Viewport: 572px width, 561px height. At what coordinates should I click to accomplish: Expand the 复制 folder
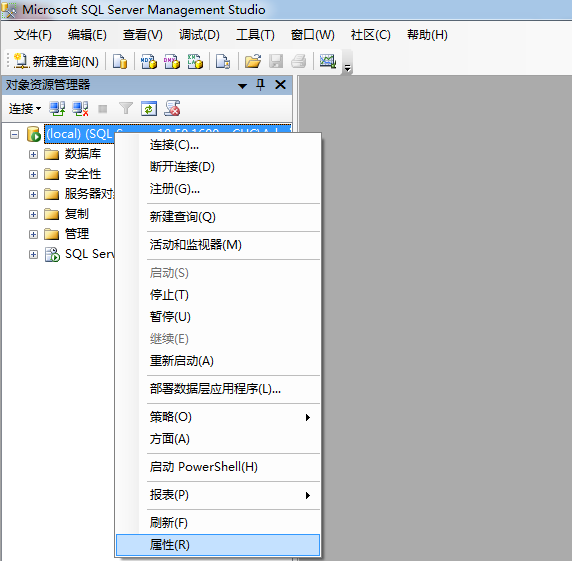coord(33,214)
